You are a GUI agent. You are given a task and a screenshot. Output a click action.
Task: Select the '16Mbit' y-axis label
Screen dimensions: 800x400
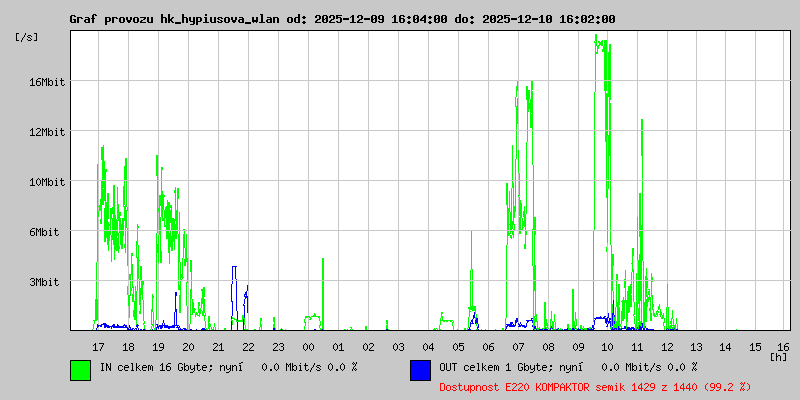[x=46, y=82]
